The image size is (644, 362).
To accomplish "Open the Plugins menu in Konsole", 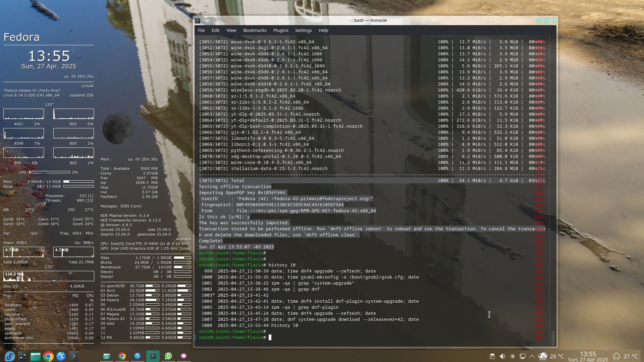I will 281,31.
